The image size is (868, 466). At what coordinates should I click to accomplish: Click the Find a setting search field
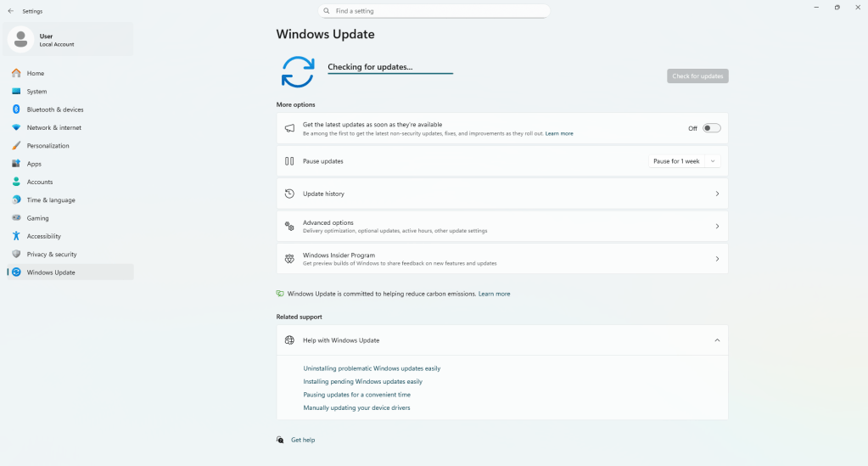(434, 11)
